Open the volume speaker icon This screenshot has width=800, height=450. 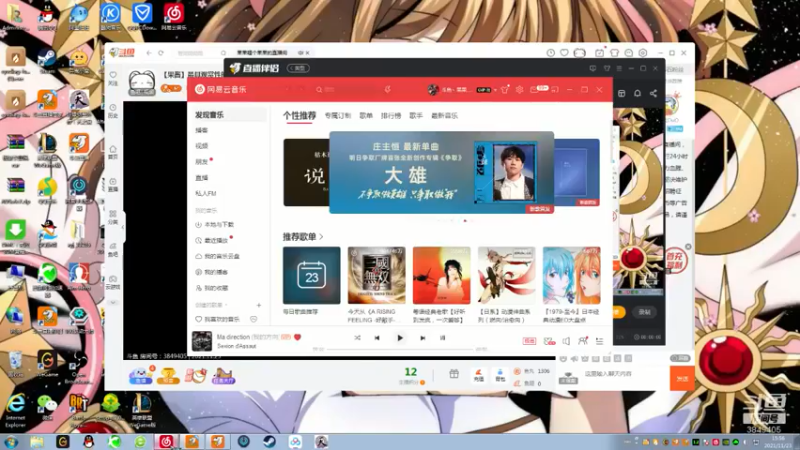coord(566,341)
